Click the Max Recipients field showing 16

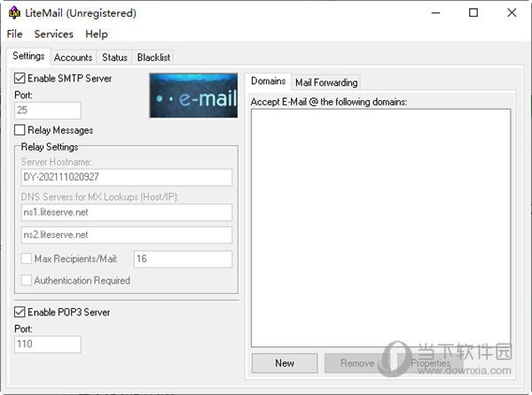(184, 259)
